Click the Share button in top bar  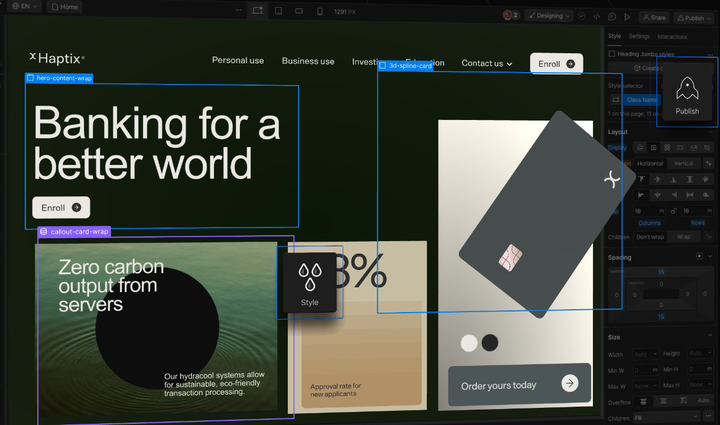click(654, 17)
